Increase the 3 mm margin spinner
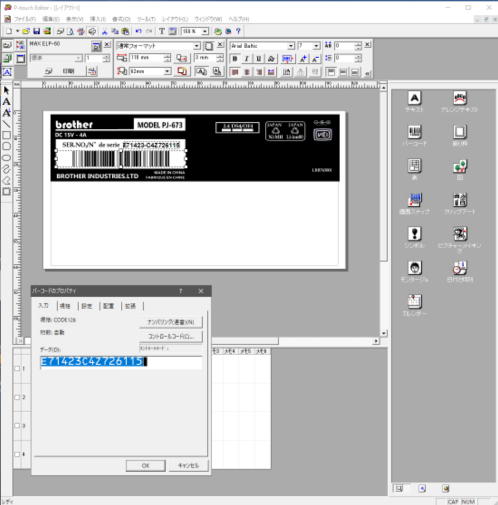The image size is (498, 505). pos(220,56)
